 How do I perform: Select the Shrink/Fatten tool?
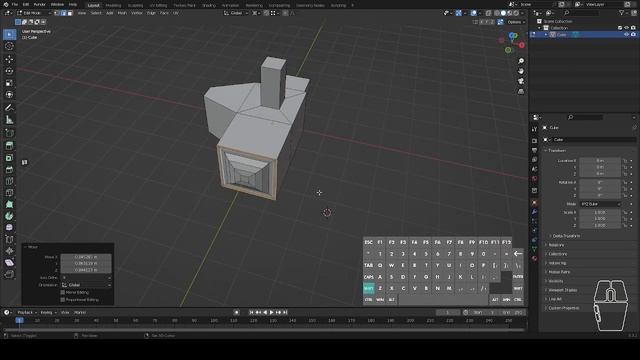(9, 251)
